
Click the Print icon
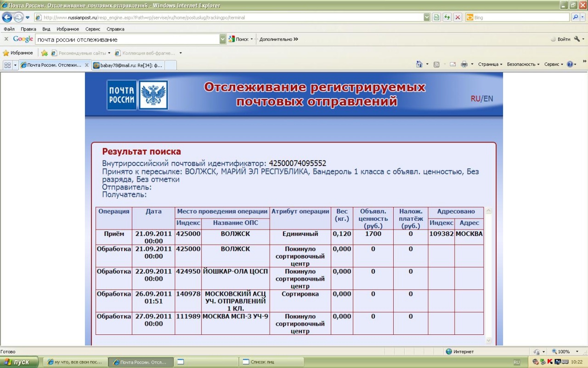[x=464, y=64]
